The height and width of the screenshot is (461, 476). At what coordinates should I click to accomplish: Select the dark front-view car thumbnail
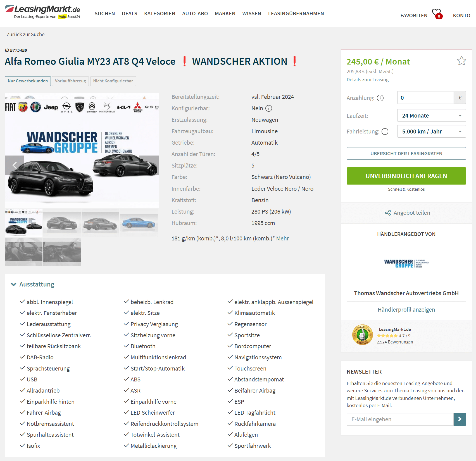click(62, 223)
